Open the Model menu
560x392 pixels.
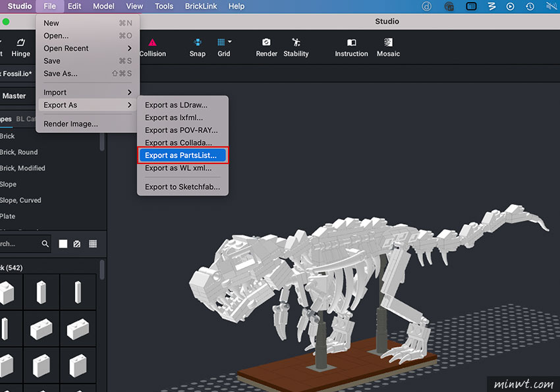tap(103, 6)
